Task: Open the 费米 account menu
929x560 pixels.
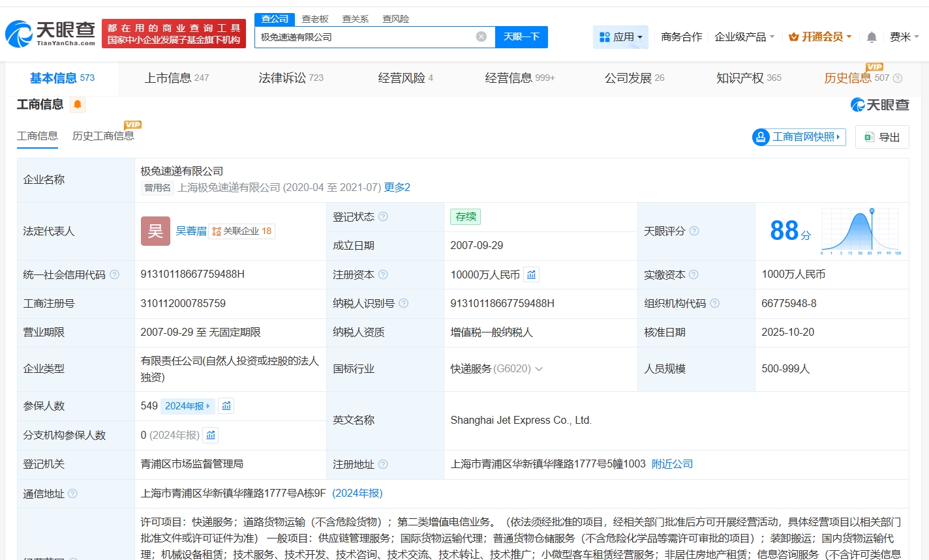Action: [904, 37]
